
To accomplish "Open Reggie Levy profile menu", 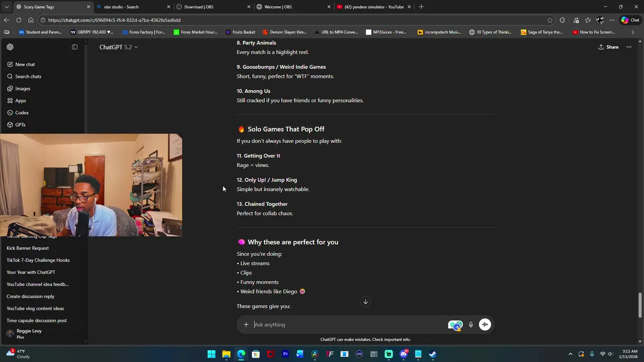I will (x=43, y=334).
